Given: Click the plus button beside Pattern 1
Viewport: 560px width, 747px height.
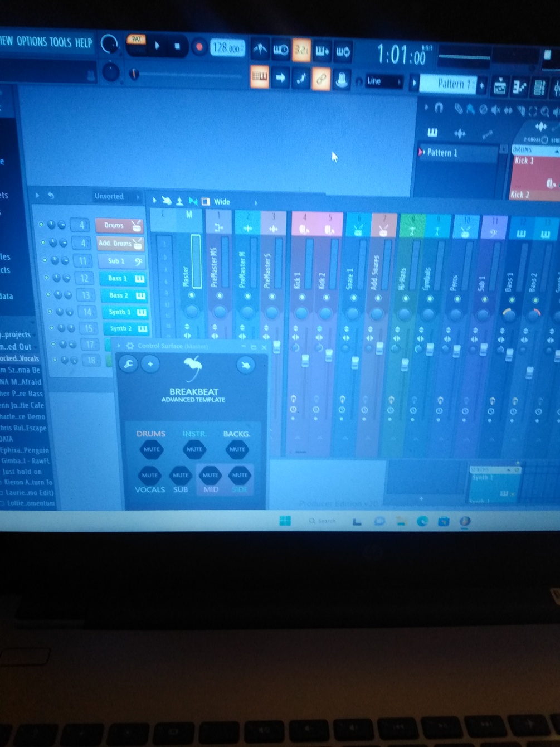Looking at the screenshot, I should [x=483, y=85].
